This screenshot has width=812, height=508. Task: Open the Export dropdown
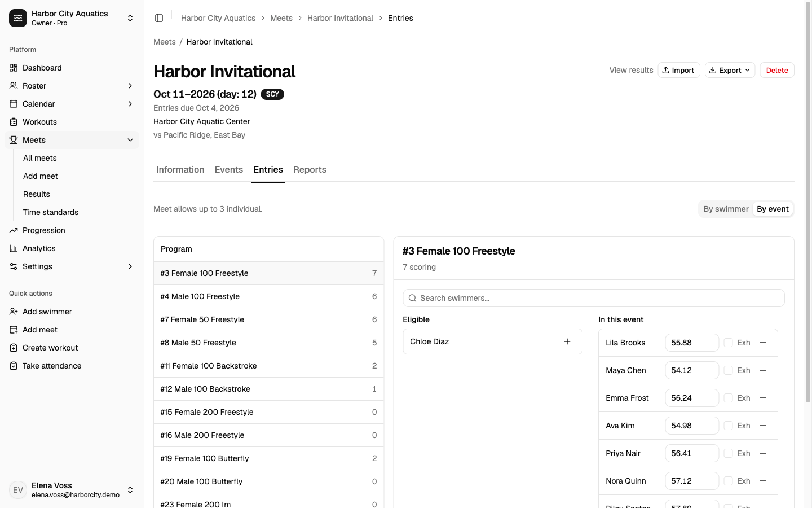[730, 70]
